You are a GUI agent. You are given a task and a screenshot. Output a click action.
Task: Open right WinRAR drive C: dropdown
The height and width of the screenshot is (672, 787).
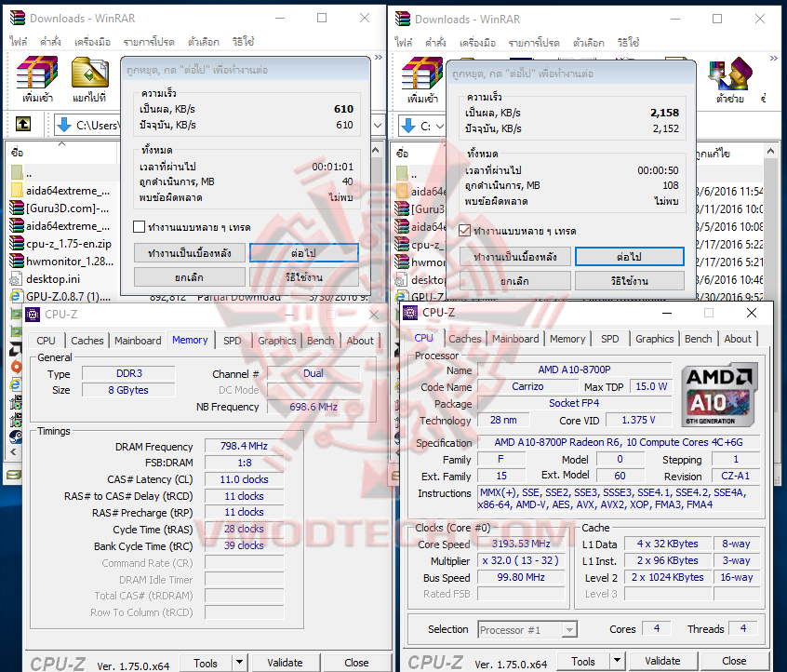(440, 126)
